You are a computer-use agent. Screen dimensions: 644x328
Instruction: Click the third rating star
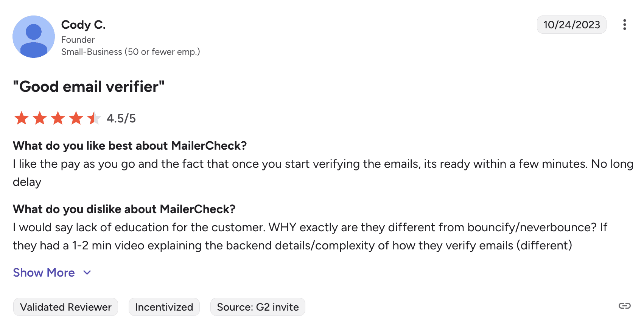point(58,118)
